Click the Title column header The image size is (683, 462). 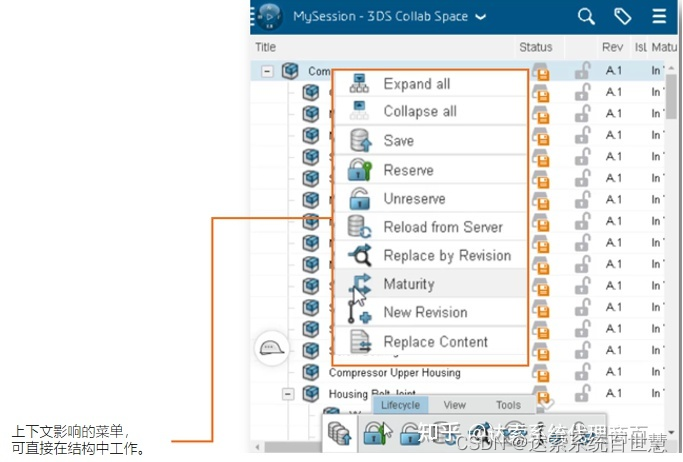click(x=266, y=47)
